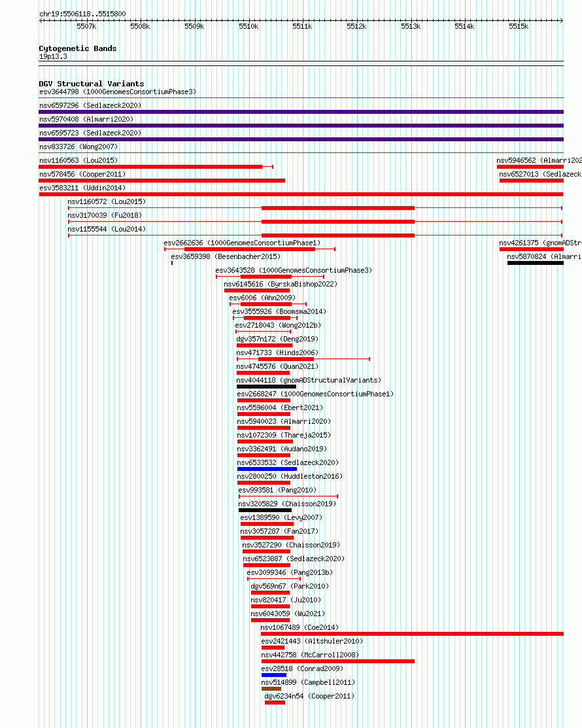Select the nsv2800250 Huddleston2016 variant
The width and height of the screenshot is (582, 728).
pyautogui.click(x=290, y=476)
